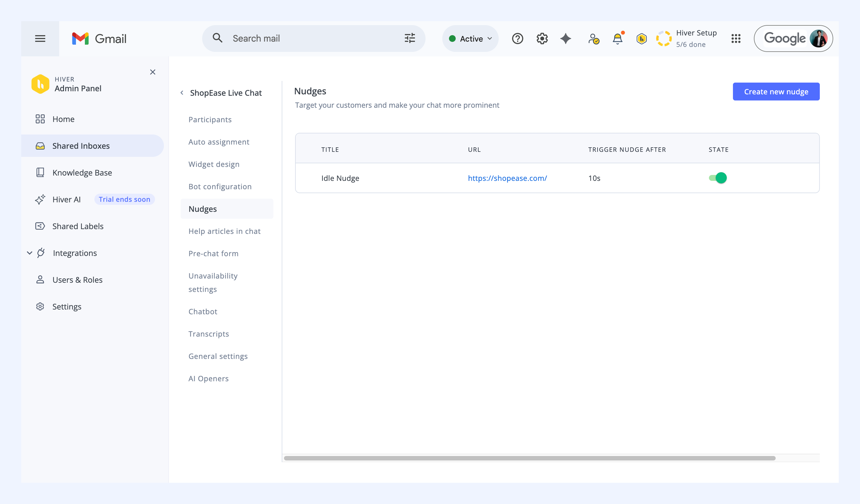Screen dimensions: 860x504
Task: Click the Gmail logo
Action: [x=99, y=39]
